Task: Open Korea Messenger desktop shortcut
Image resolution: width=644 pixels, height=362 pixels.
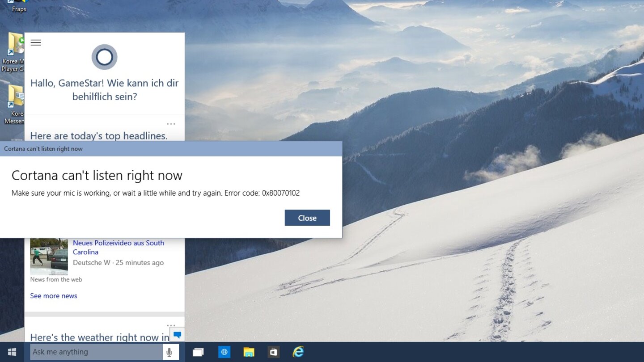Action: click(x=14, y=105)
